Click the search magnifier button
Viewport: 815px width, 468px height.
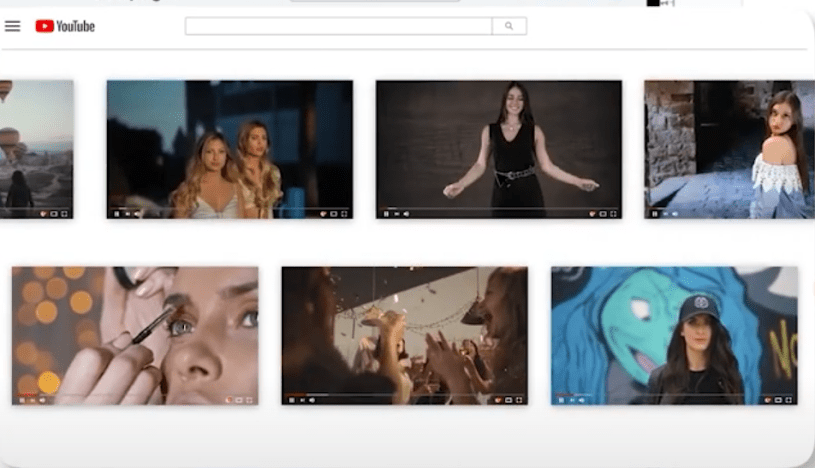tap(509, 26)
